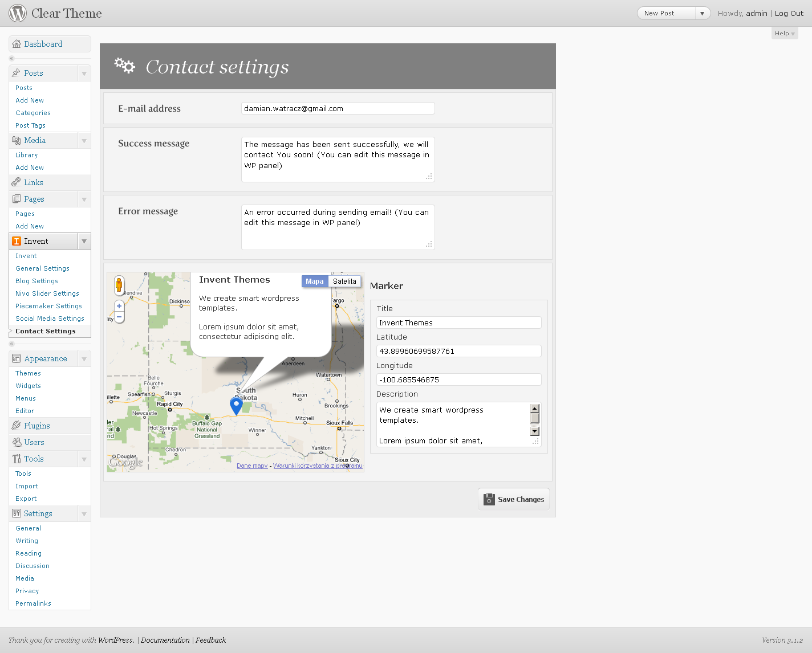The image size is (812, 653).
Task: Switch map to Satelita view
Action: click(344, 281)
